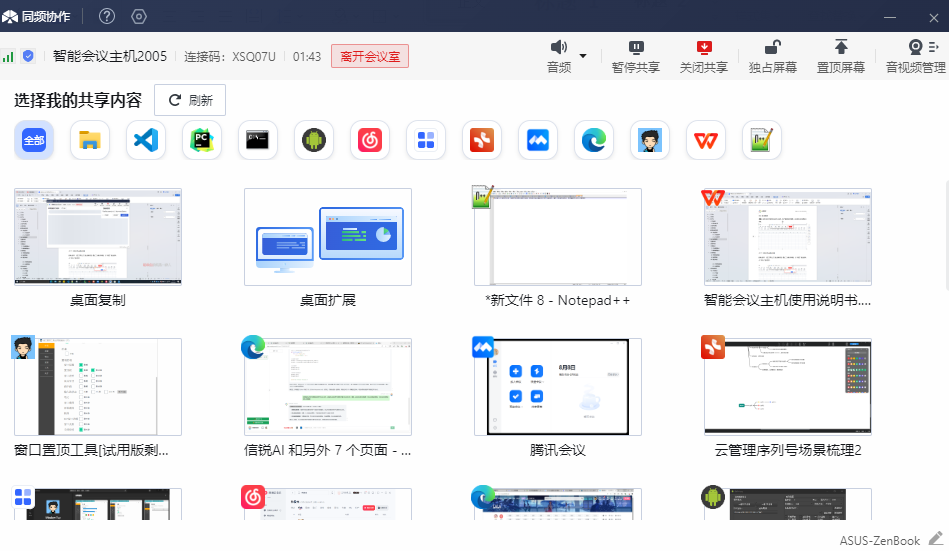Filter by XMind red icon in filter row
The height and width of the screenshot is (551, 949).
pyautogui.click(x=482, y=140)
